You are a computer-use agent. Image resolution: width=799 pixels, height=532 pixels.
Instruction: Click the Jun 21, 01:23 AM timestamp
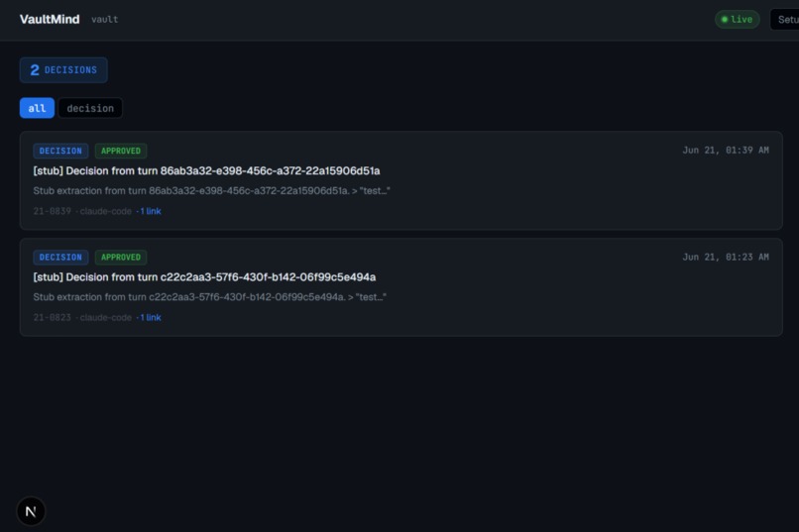[726, 258]
